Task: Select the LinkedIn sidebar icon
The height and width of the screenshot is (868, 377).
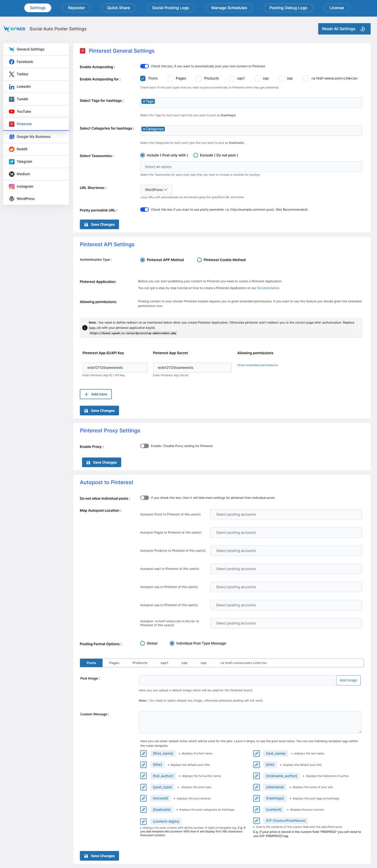Action: 11,87
